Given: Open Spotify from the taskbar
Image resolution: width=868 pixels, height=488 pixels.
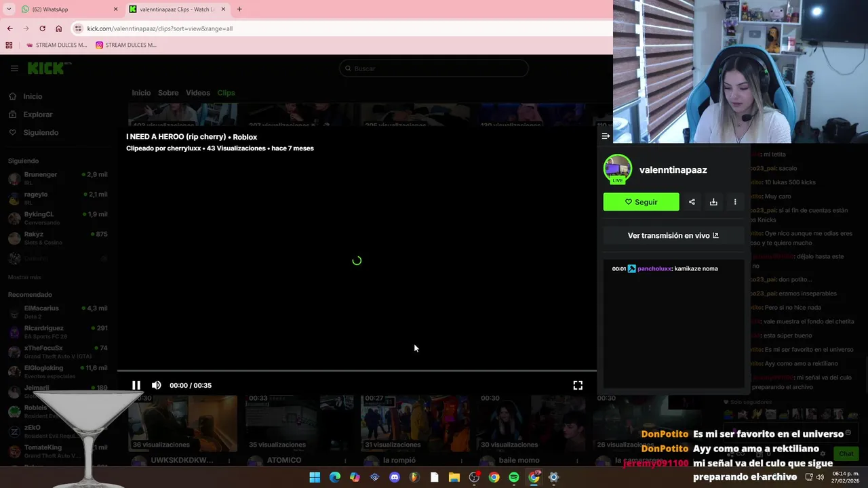Looking at the screenshot, I should coord(514,477).
